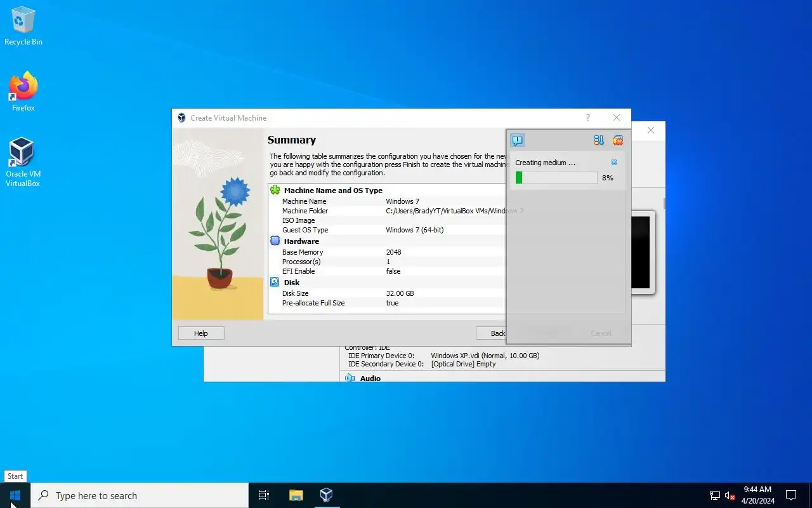This screenshot has width=812, height=508.
Task: Click the Windows 7 (64-bit) value
Action: [415, 230]
